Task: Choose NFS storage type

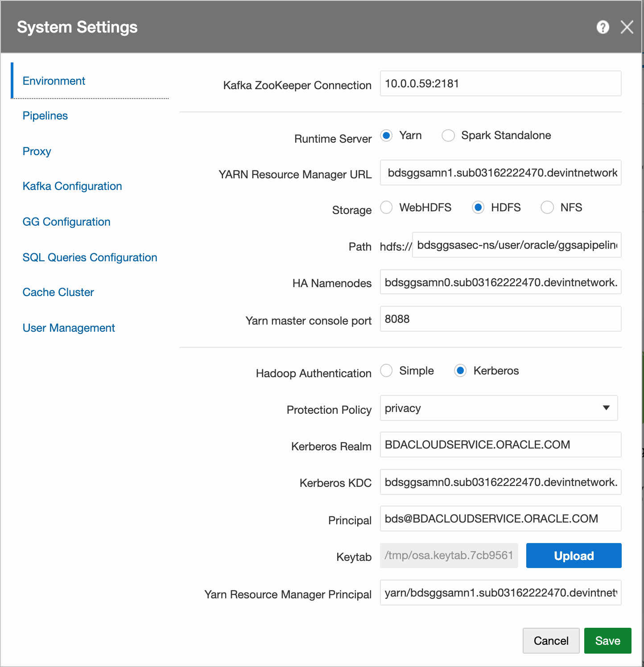Action: pos(547,207)
